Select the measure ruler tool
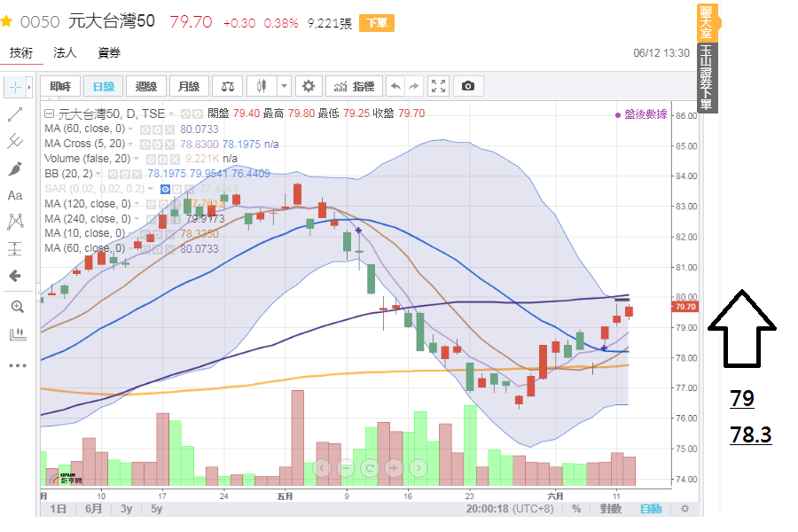 pos(18,334)
